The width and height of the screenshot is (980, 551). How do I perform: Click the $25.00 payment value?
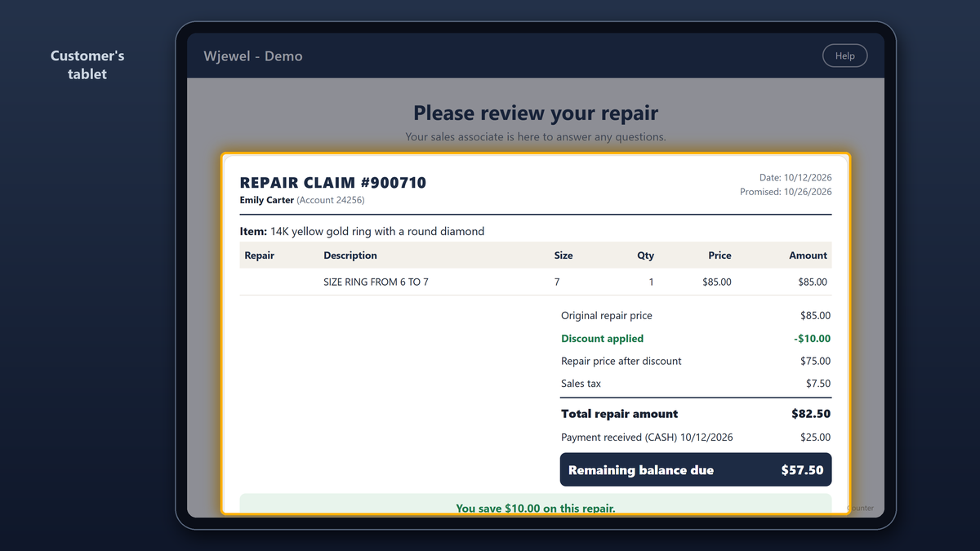tap(815, 437)
